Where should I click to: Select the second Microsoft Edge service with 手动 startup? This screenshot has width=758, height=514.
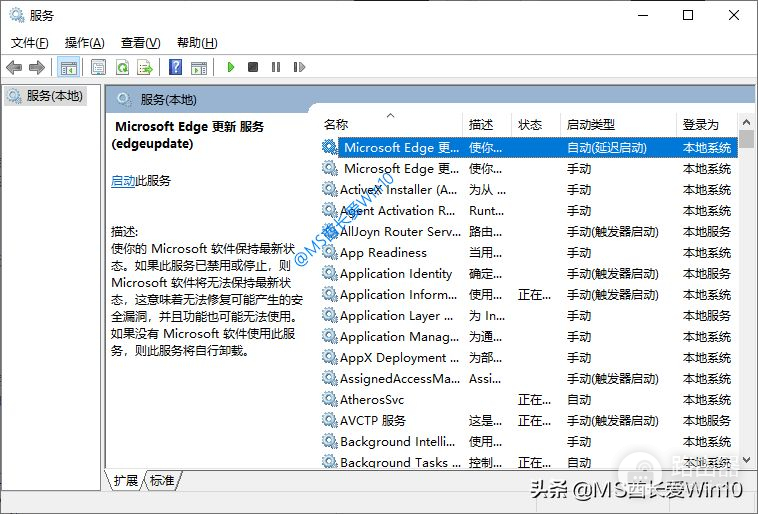tap(529, 169)
